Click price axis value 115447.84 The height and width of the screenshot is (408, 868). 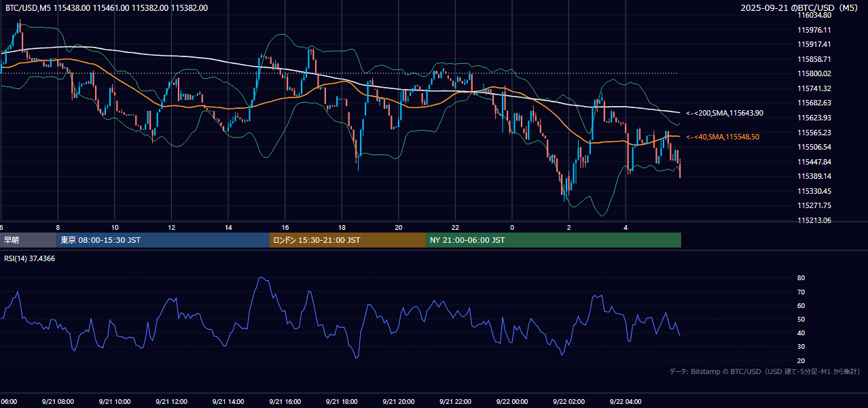tap(814, 162)
